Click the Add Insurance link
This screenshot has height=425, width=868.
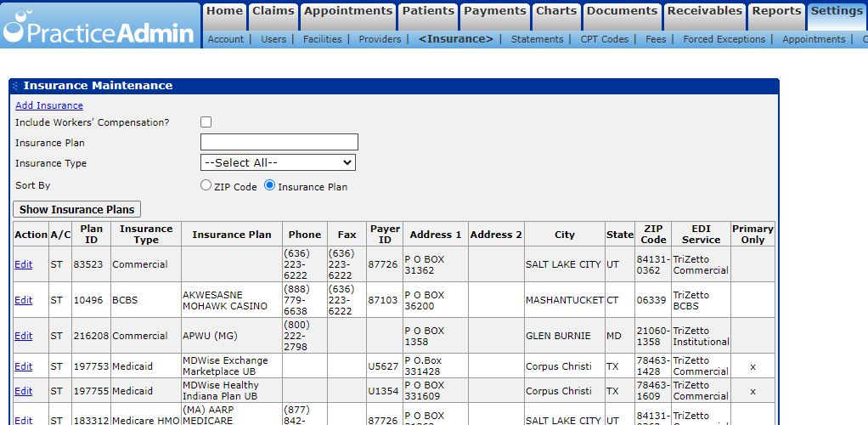point(49,105)
